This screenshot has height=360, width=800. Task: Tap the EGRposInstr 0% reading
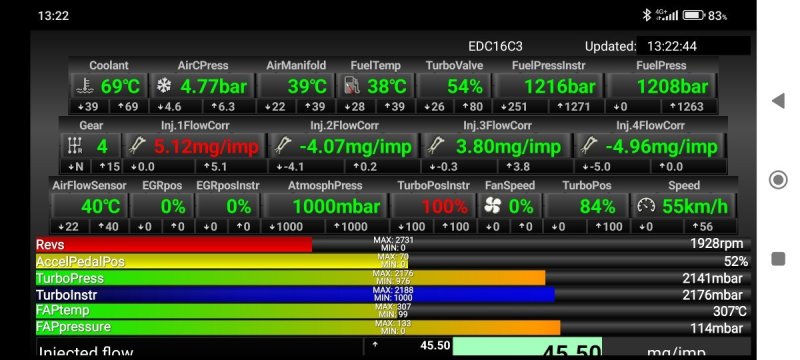click(x=239, y=207)
